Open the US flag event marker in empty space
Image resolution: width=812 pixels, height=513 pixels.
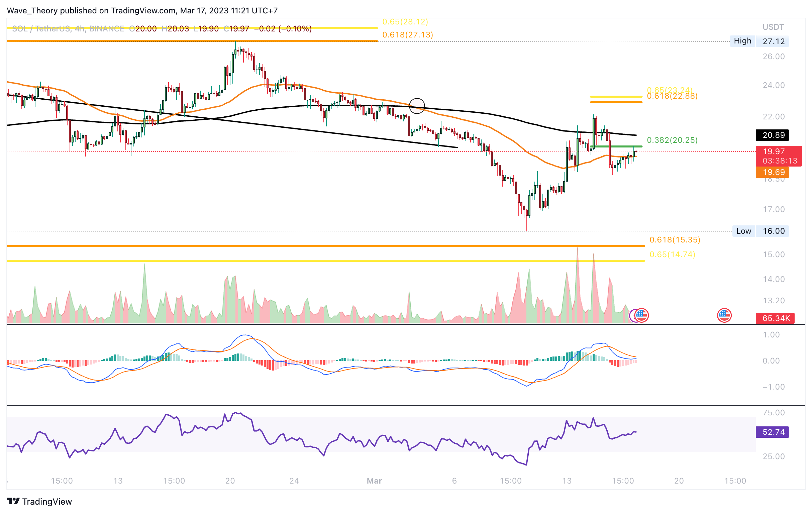coord(724,316)
